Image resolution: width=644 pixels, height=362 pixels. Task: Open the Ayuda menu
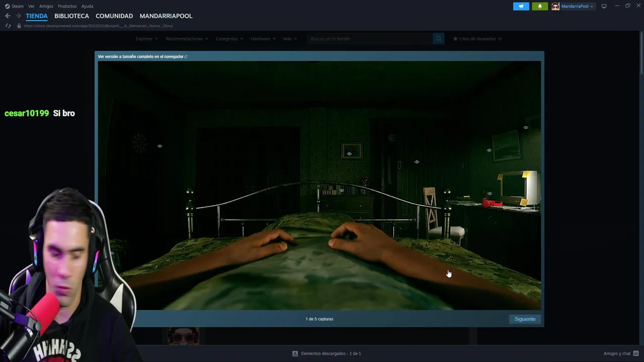tap(87, 6)
